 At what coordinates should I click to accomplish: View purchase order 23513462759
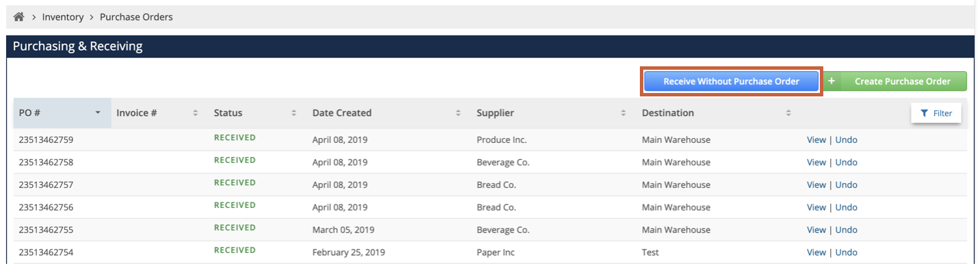[x=816, y=139]
